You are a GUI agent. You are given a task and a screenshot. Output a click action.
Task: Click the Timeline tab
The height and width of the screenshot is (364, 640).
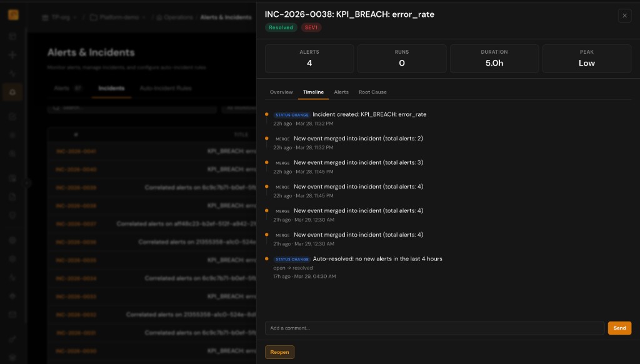point(314,92)
